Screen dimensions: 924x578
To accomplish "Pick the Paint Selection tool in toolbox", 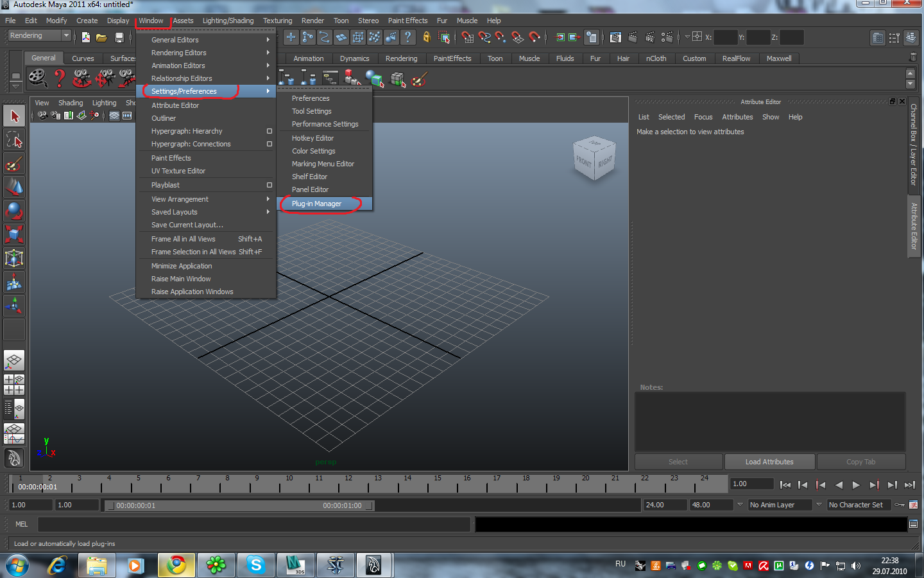I will pos(14,163).
